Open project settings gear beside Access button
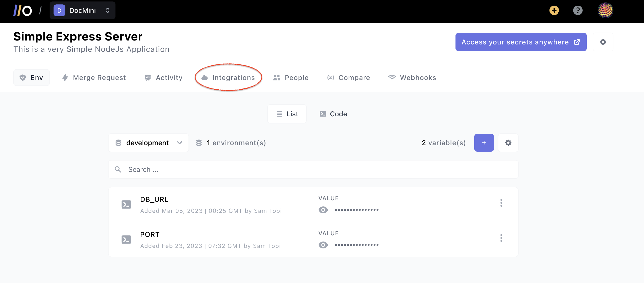This screenshot has height=283, width=644. pyautogui.click(x=603, y=42)
